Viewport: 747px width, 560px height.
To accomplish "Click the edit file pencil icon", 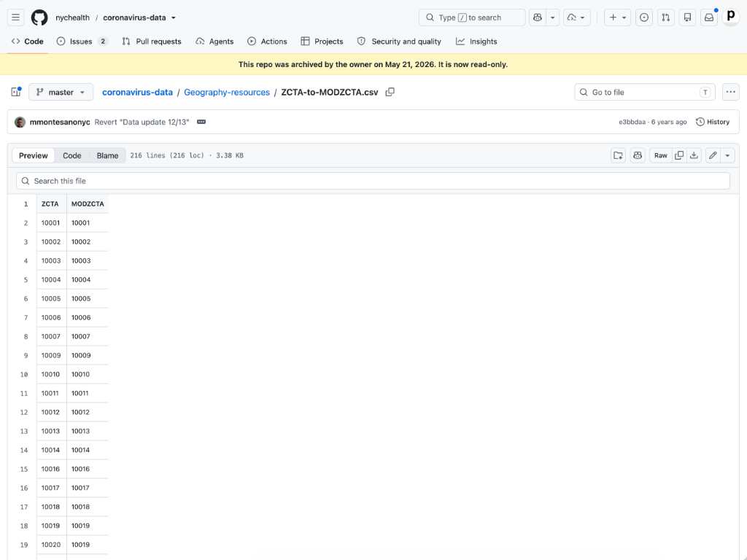I will click(713, 155).
